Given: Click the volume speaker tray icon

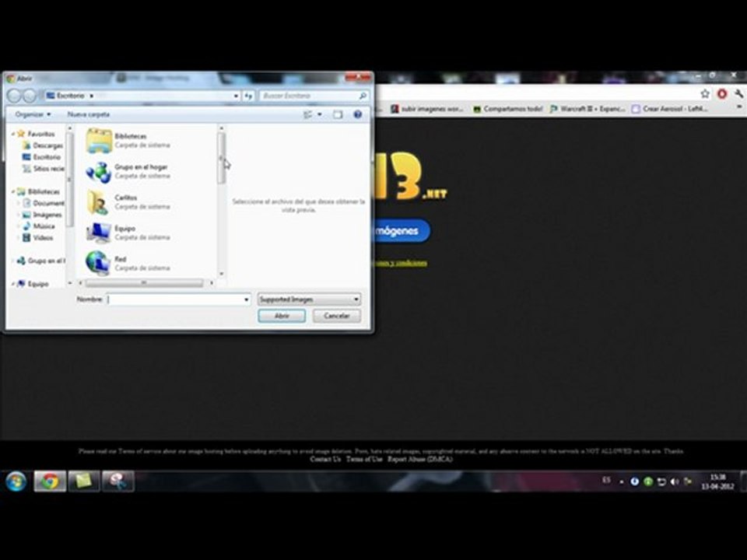Looking at the screenshot, I should click(x=674, y=482).
